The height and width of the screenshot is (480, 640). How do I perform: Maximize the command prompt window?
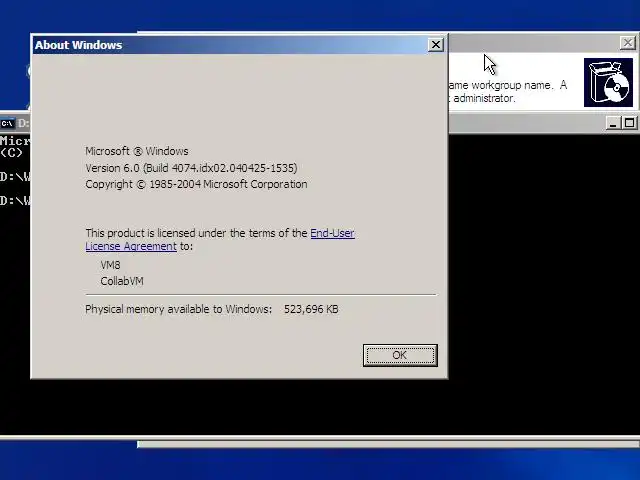(629, 123)
